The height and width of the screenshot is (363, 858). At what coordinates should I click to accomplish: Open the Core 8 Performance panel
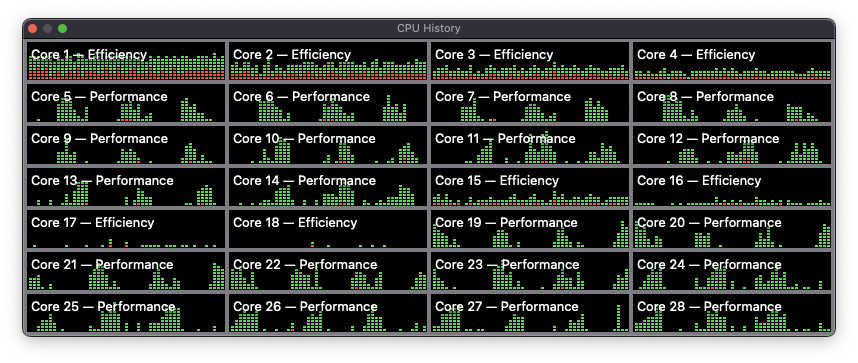pos(732,103)
